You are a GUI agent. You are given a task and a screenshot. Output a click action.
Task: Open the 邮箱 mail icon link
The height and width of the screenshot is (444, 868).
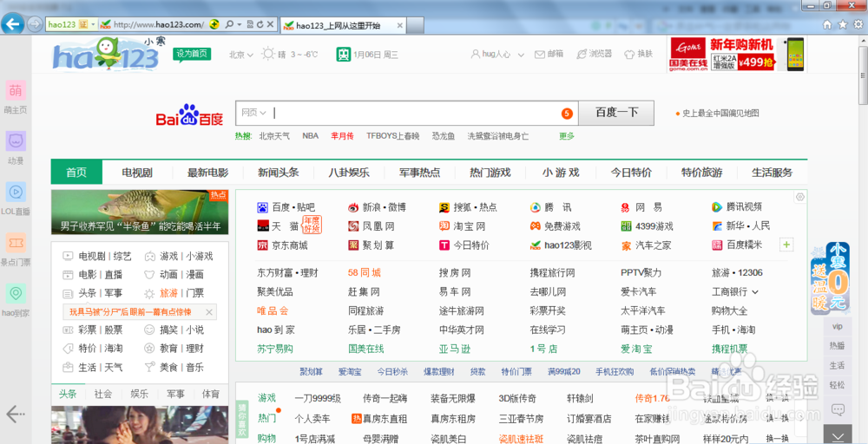click(x=549, y=54)
